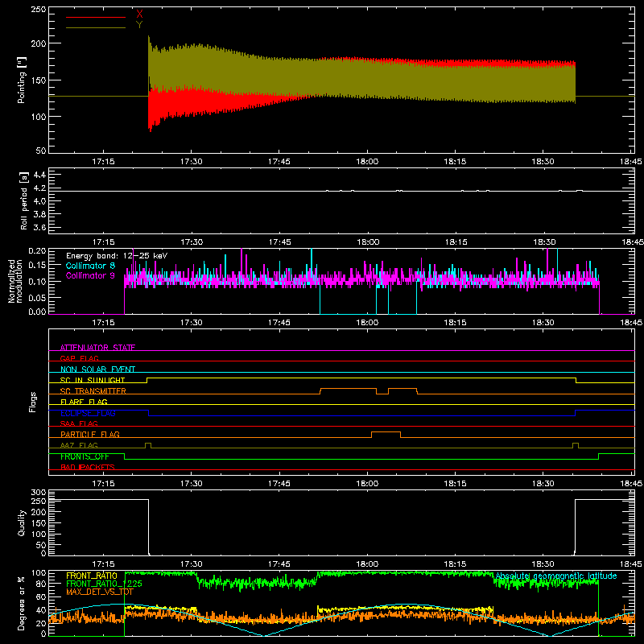Click the GAP_FLAG label
The height and width of the screenshot is (644, 644).
pos(79,358)
